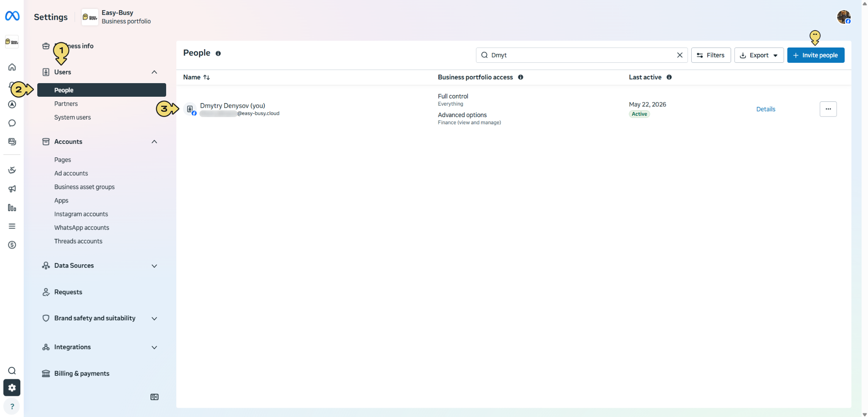868x417 pixels.
Task: Open the profile avatar menu
Action: (x=843, y=17)
